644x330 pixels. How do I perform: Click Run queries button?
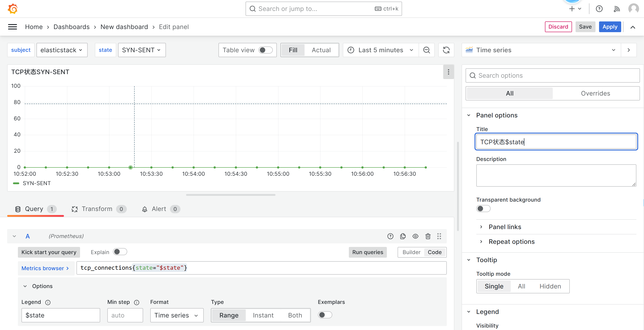tap(367, 252)
